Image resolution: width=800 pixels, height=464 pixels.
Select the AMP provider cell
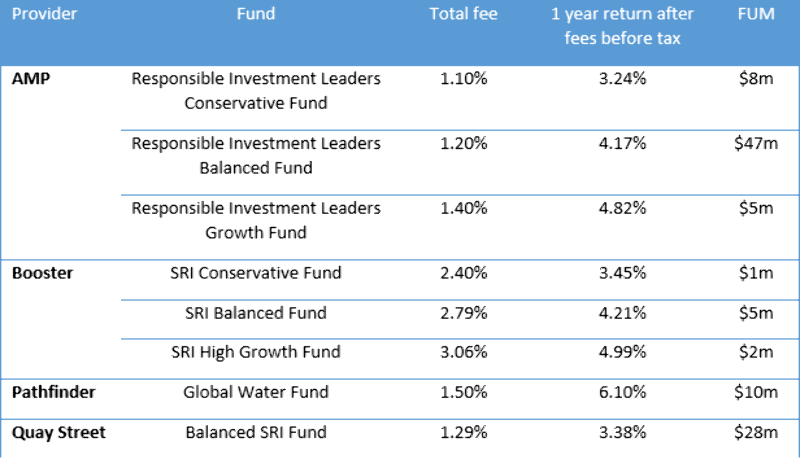pos(32,79)
